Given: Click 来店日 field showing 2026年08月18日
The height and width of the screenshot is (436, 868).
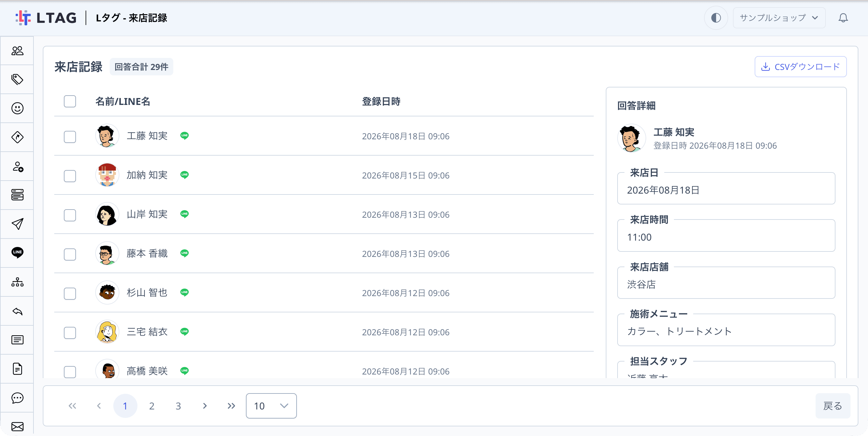Looking at the screenshot, I should [x=726, y=188].
